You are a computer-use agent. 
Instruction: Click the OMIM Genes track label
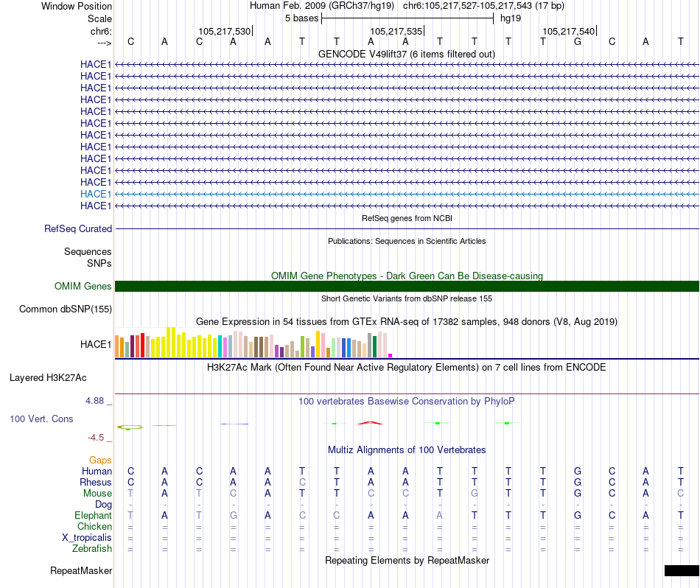click(83, 286)
